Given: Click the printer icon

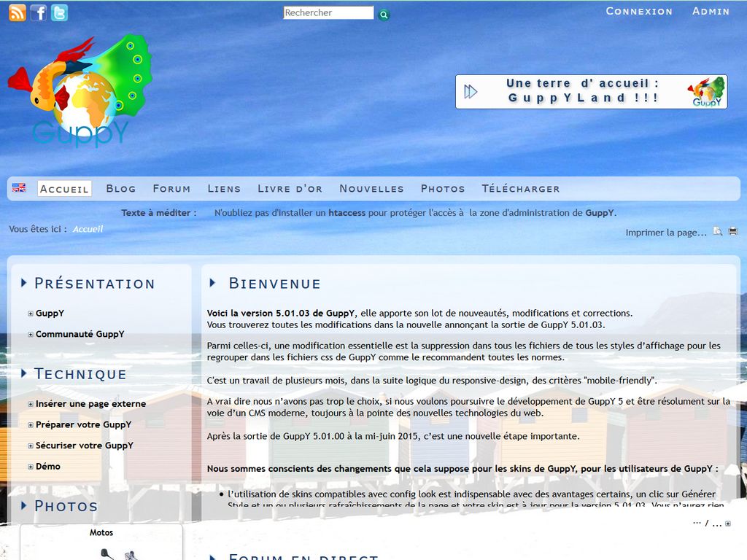Looking at the screenshot, I should click(x=732, y=232).
